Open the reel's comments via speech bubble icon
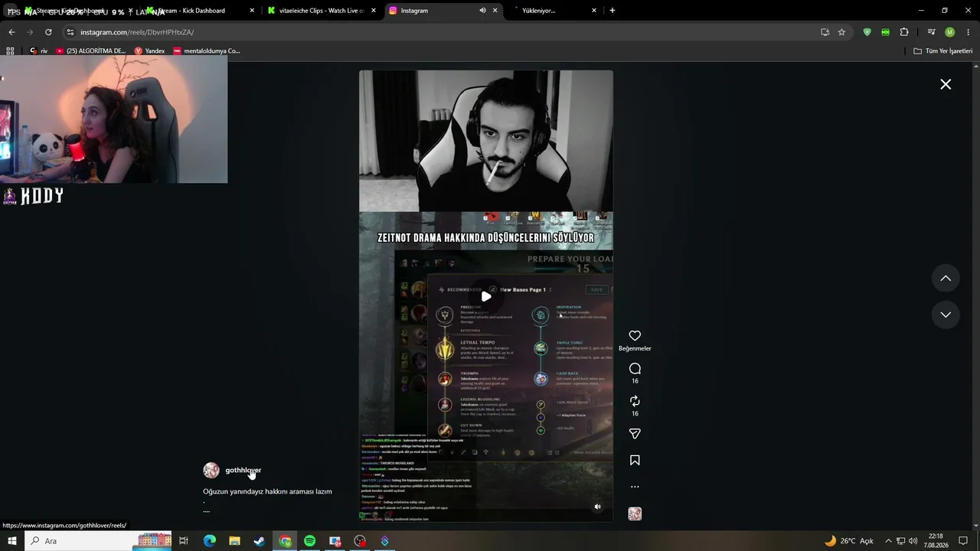This screenshot has width=980, height=551. point(635,369)
